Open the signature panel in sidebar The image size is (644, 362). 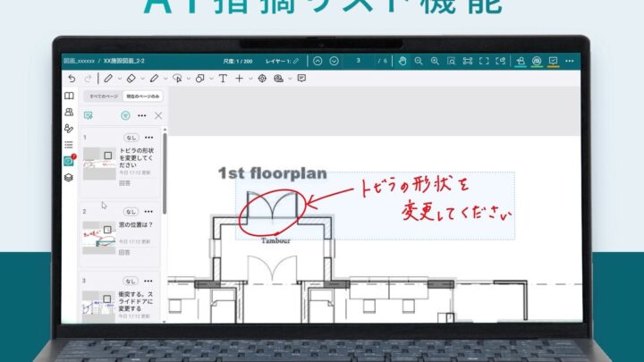(x=69, y=129)
